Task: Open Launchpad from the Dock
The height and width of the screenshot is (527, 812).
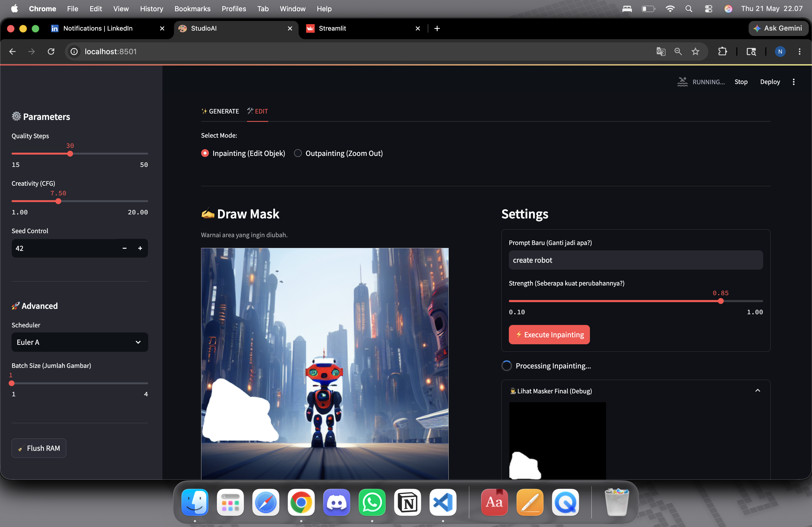Action: tap(230, 502)
